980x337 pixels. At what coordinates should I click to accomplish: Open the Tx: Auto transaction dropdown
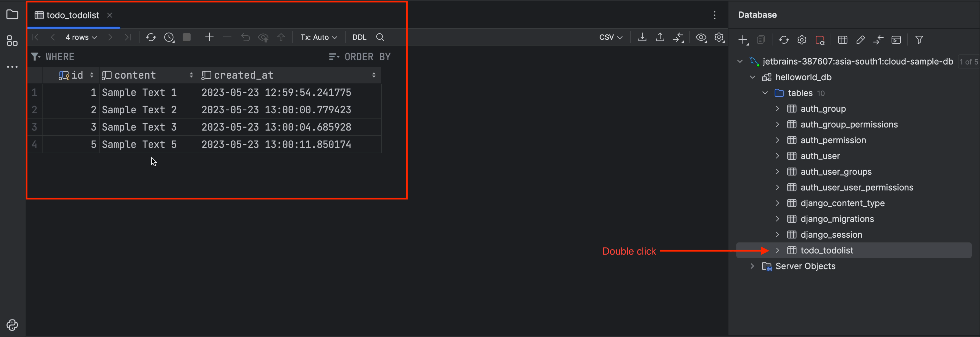tap(318, 37)
